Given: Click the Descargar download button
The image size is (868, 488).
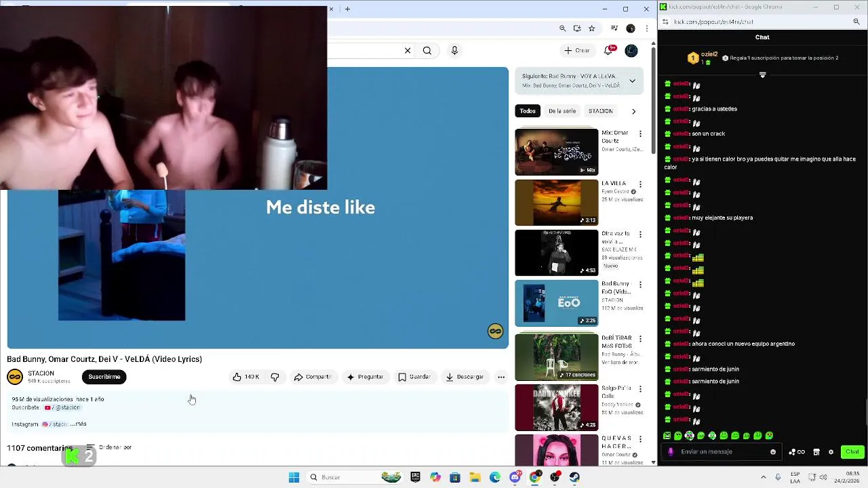Looking at the screenshot, I should (x=465, y=377).
